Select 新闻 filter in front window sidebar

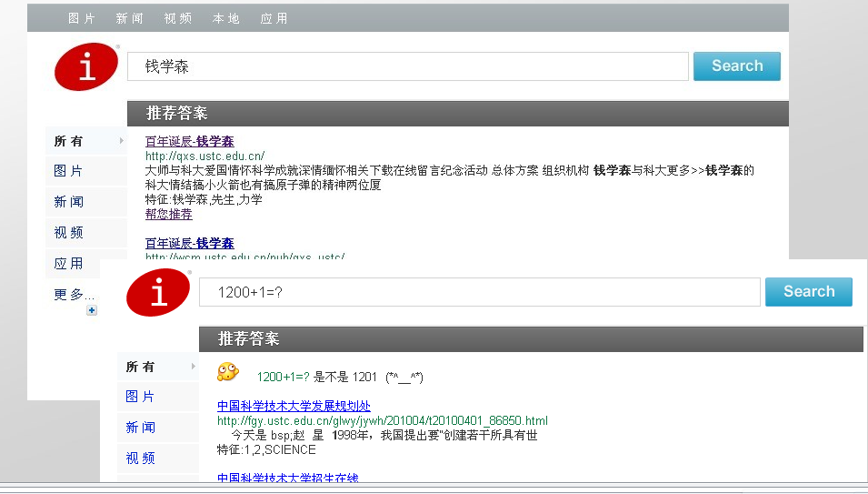tap(158, 427)
